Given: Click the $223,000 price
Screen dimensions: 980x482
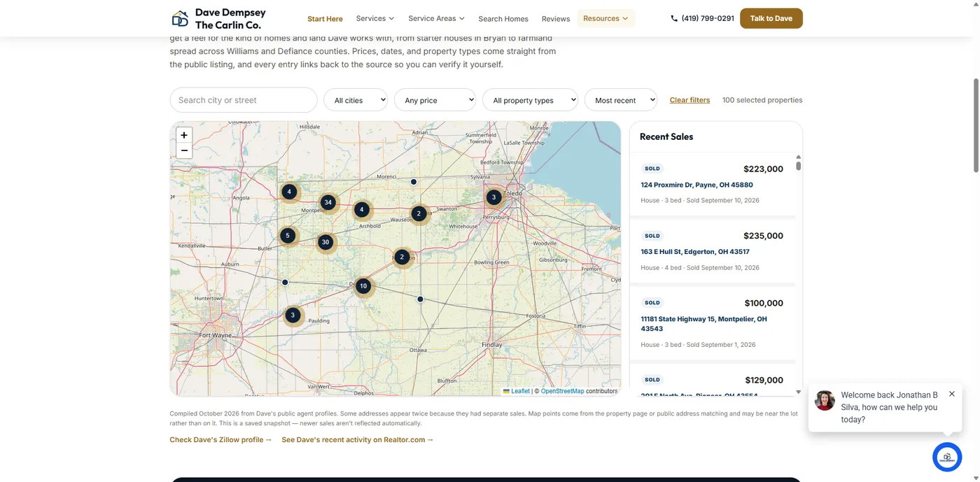Looking at the screenshot, I should pyautogui.click(x=763, y=169).
